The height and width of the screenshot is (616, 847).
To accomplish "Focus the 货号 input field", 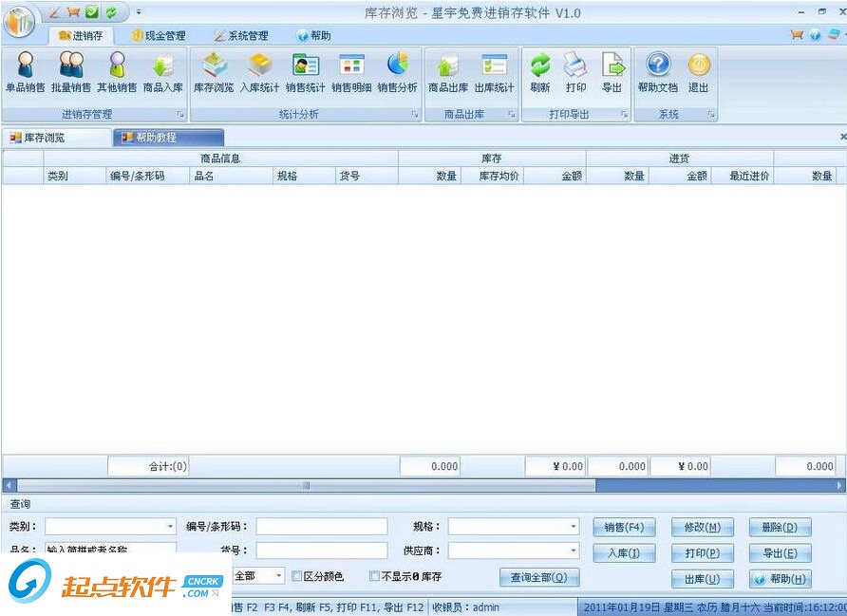I will 321,551.
